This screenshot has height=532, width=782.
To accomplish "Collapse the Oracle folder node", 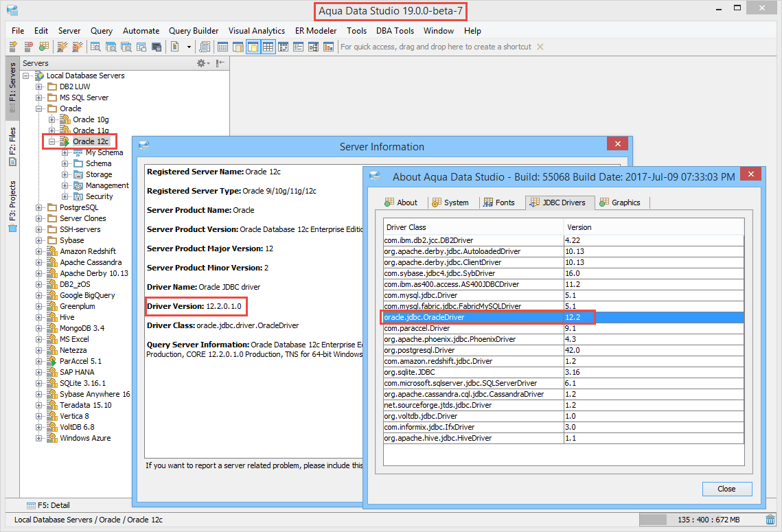I will click(38, 108).
